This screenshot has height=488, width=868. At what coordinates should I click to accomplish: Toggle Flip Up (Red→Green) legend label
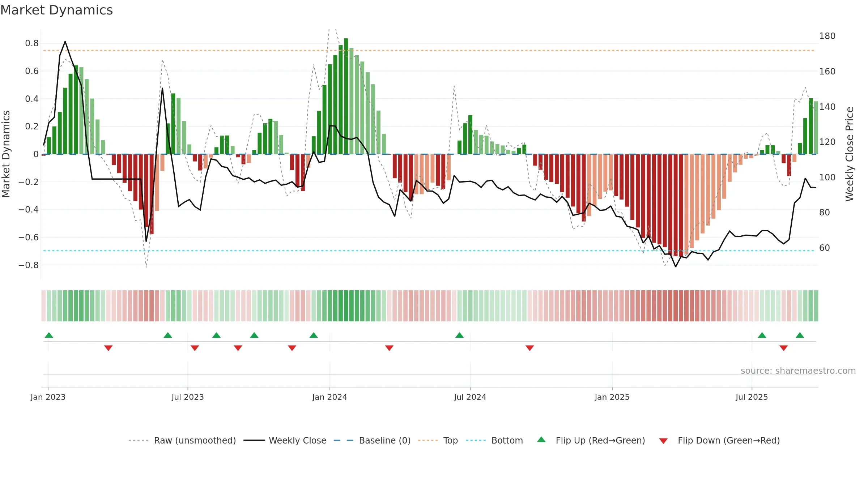click(600, 440)
